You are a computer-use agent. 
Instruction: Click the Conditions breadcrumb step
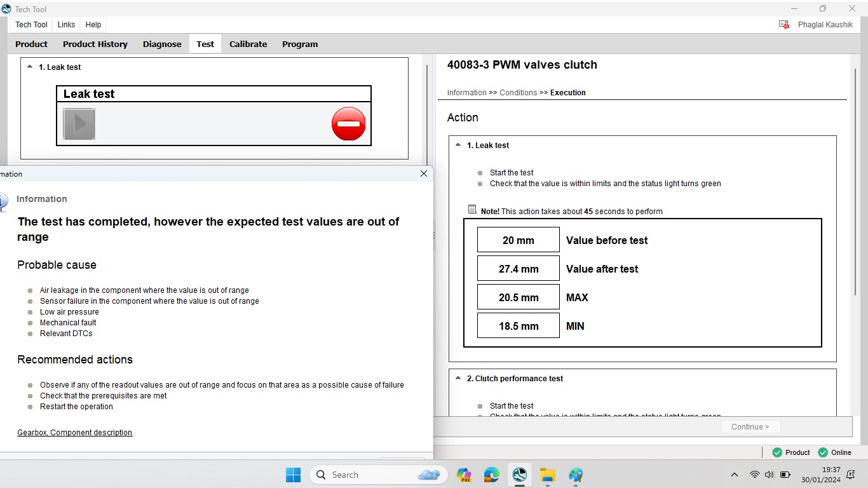[x=519, y=93]
